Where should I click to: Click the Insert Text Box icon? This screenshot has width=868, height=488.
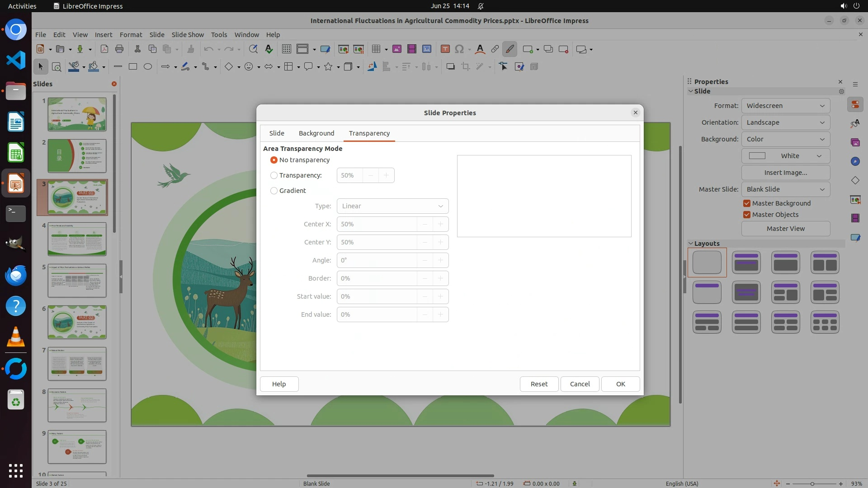point(445,49)
